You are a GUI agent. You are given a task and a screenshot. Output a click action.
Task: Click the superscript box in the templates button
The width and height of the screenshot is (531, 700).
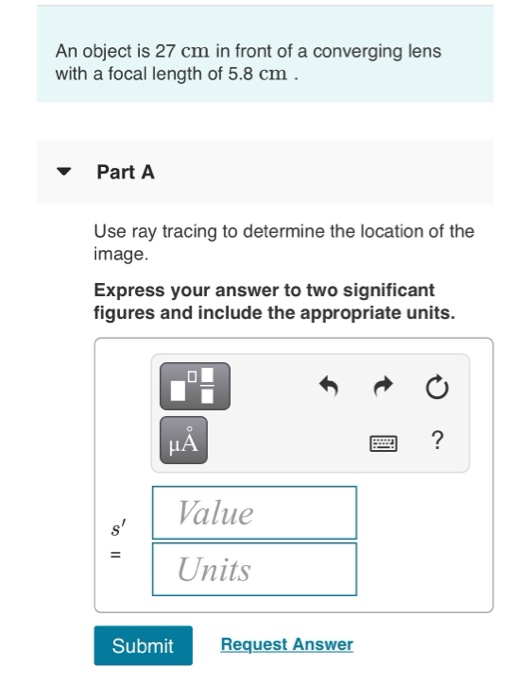(192, 376)
